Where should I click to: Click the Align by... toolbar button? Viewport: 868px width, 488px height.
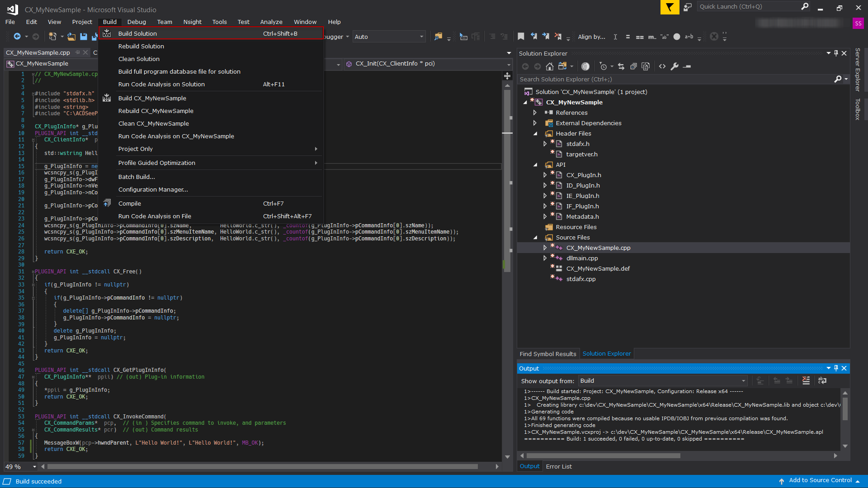tap(591, 37)
